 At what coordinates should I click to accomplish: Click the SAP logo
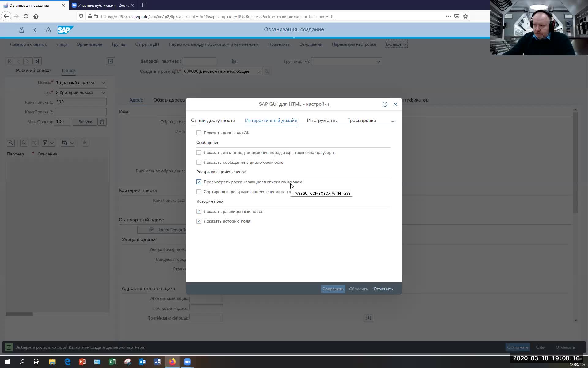point(66,30)
